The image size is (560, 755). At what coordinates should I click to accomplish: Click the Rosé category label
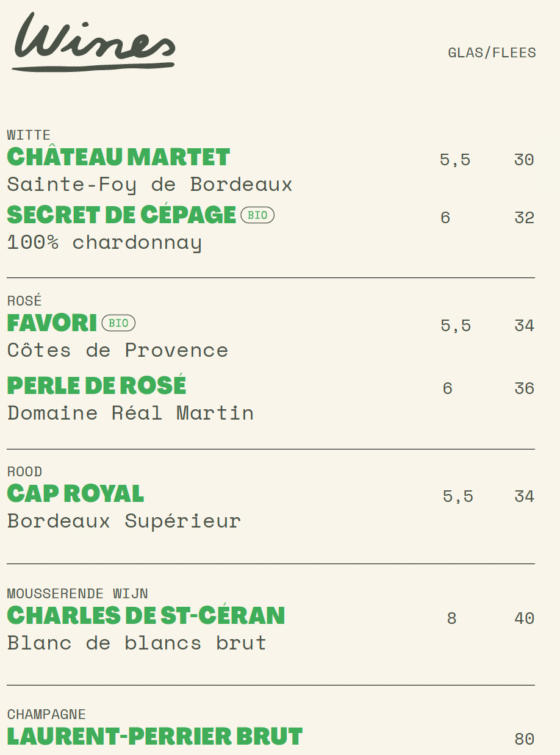[x=24, y=301]
